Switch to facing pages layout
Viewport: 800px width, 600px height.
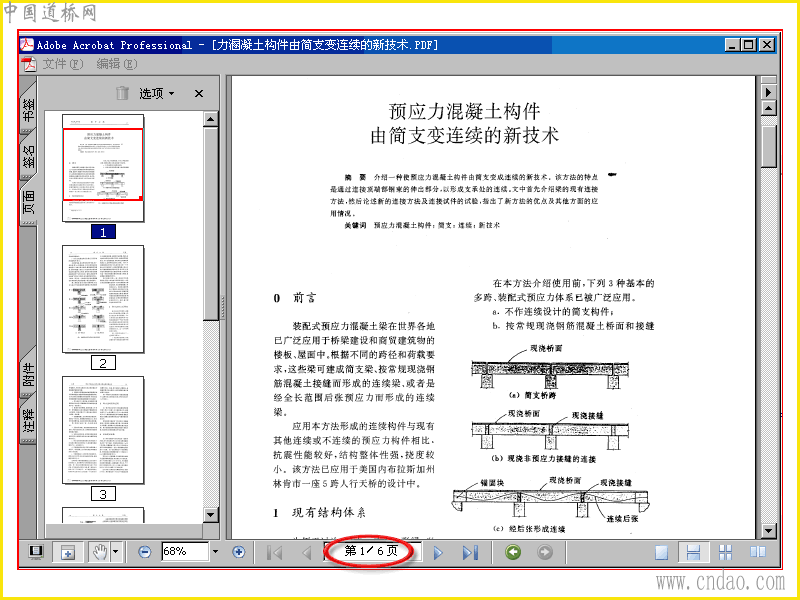(x=758, y=552)
